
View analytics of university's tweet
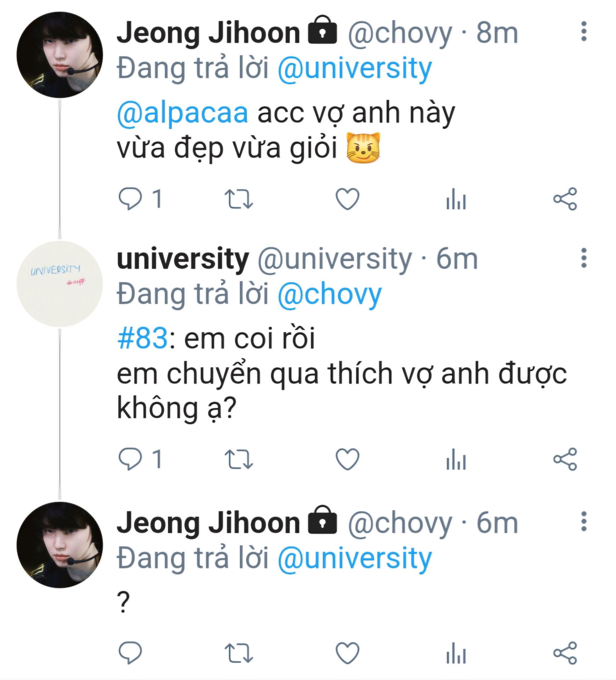pyautogui.click(x=456, y=459)
